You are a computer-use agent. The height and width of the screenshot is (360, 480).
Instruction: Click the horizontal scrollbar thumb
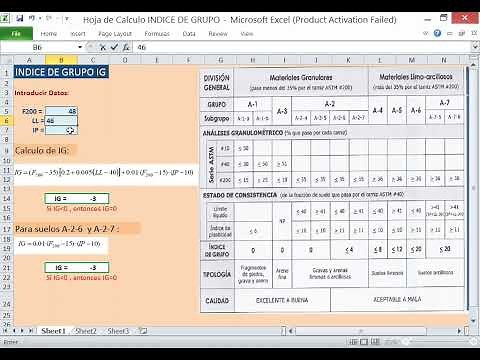[361, 331]
